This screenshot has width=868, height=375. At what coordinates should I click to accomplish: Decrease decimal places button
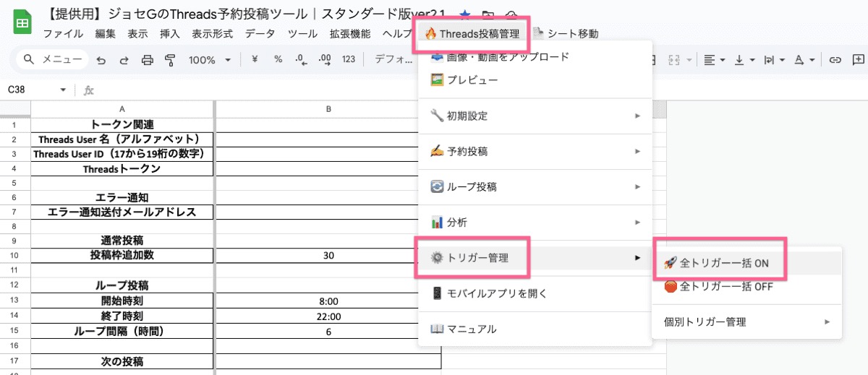point(301,60)
